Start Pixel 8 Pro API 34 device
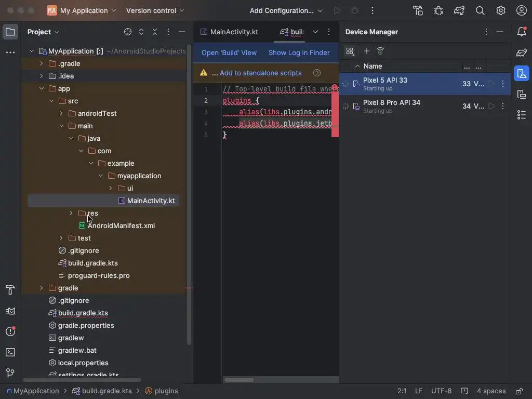Viewport: 532px width, 399px height. (491, 106)
